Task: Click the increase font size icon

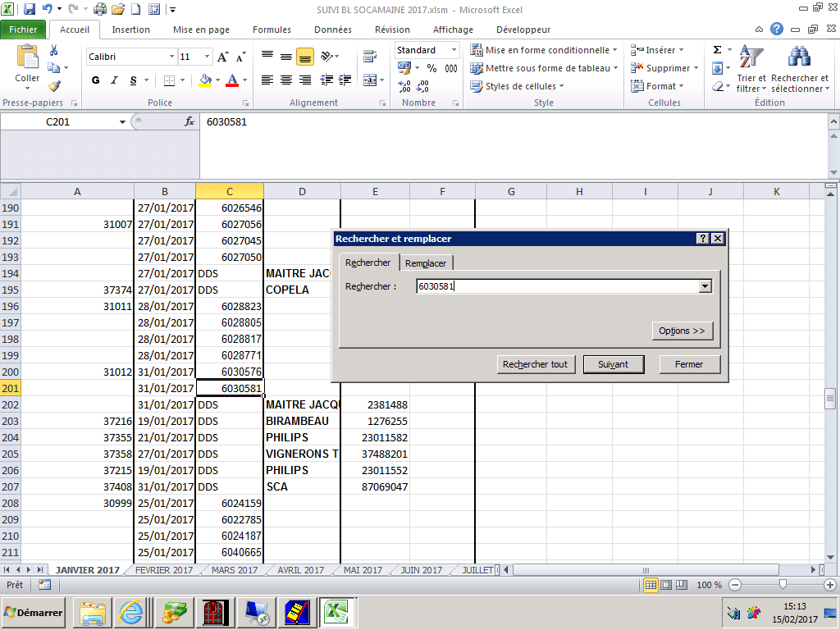Action: tap(223, 57)
